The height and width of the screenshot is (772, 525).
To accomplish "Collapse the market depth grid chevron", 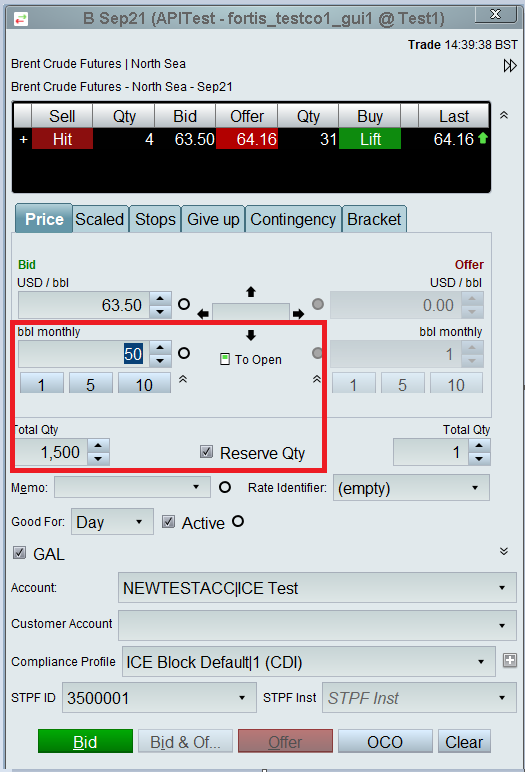I will pyautogui.click(x=504, y=115).
